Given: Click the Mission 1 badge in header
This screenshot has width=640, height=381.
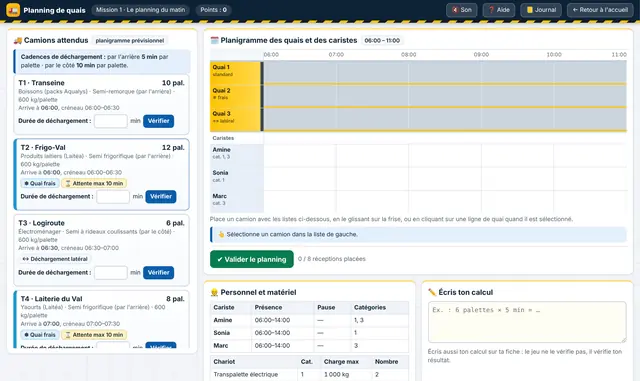Looking at the screenshot, I should [x=140, y=10].
